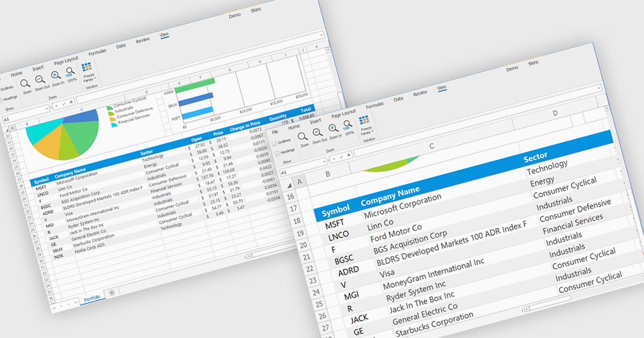Toggle Headings checkbox in the left window
The image size is (644, 338).
[x=2, y=99]
